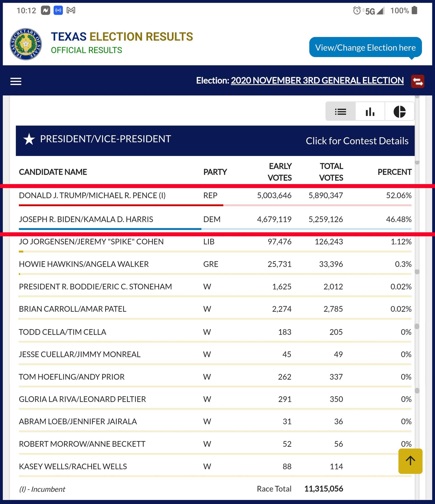Open the Gmail notification icon in status bar
Image resolution: width=435 pixels, height=504 pixels.
tap(71, 10)
